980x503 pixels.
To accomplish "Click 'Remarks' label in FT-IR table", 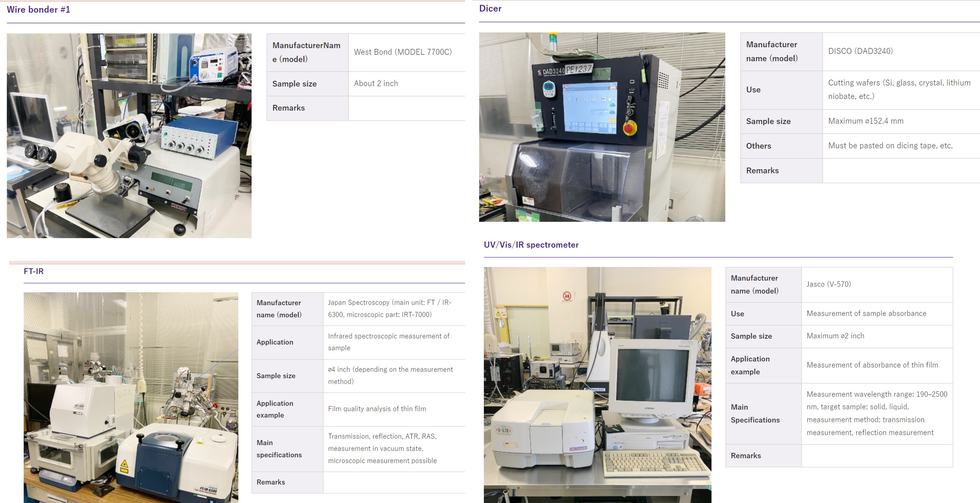I will tap(287, 482).
